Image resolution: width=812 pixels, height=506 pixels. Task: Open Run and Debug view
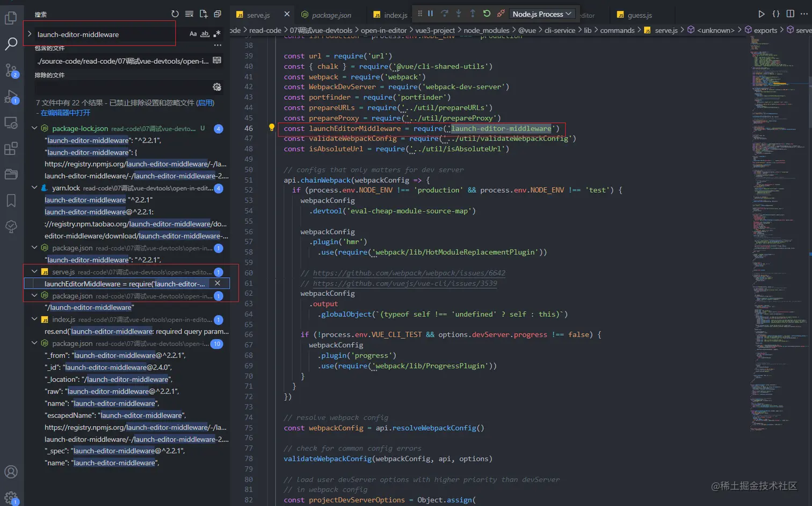click(x=11, y=97)
